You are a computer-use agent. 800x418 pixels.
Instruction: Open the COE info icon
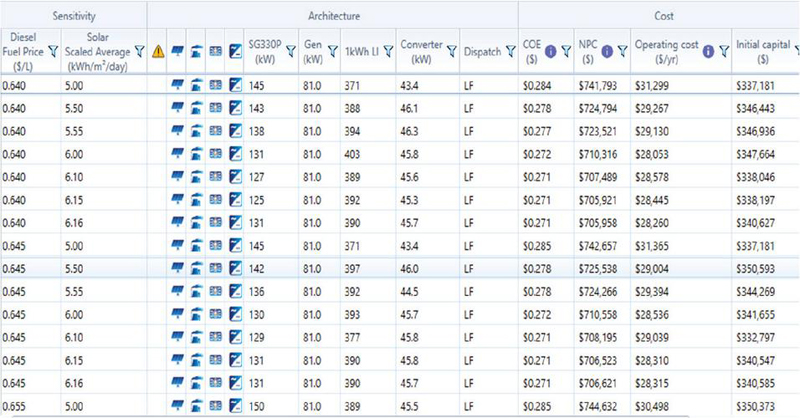tap(551, 51)
